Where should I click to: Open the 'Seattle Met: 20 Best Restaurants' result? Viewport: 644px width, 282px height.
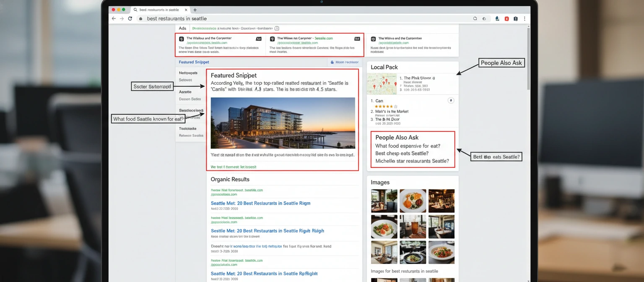click(x=260, y=203)
